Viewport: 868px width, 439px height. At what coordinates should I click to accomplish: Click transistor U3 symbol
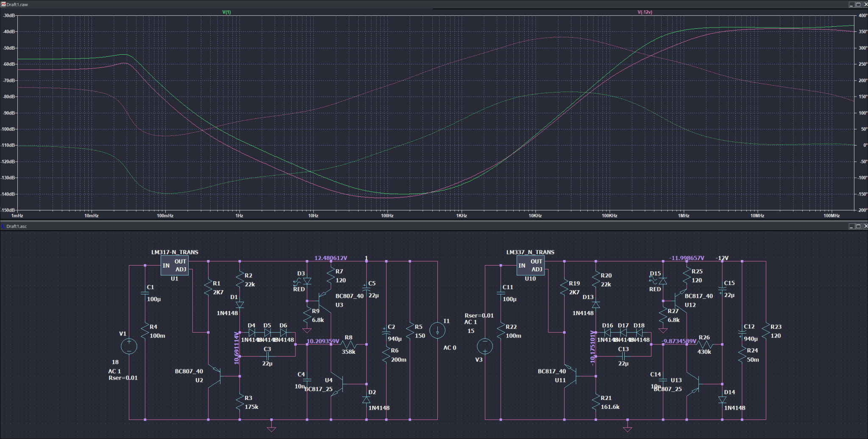(x=325, y=301)
